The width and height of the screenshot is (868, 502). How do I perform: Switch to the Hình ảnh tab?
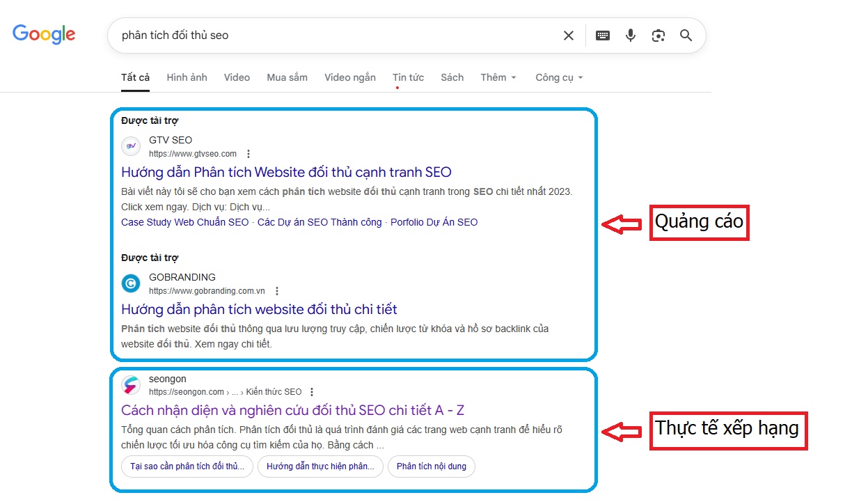[x=187, y=77]
